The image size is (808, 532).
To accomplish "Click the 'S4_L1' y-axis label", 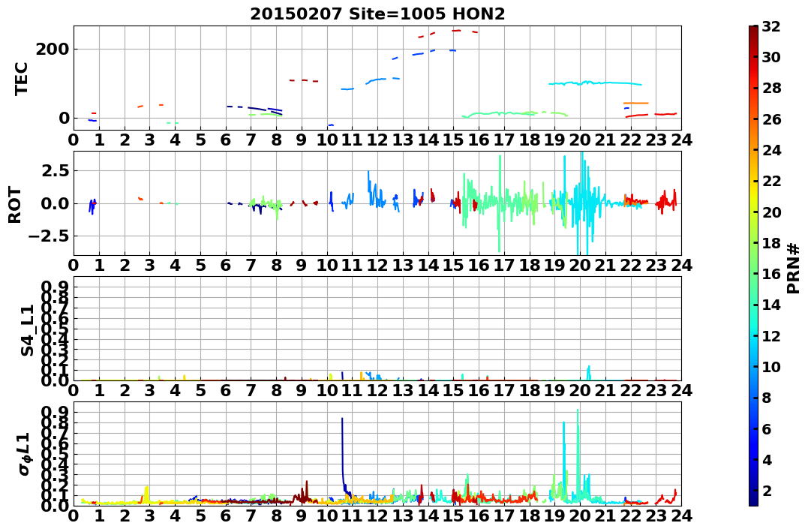I will point(27,330).
